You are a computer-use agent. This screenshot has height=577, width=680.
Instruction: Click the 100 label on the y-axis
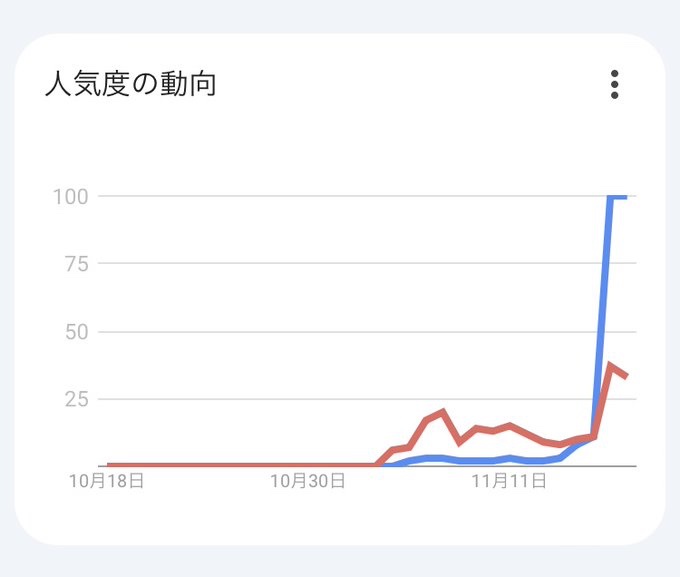click(71, 196)
